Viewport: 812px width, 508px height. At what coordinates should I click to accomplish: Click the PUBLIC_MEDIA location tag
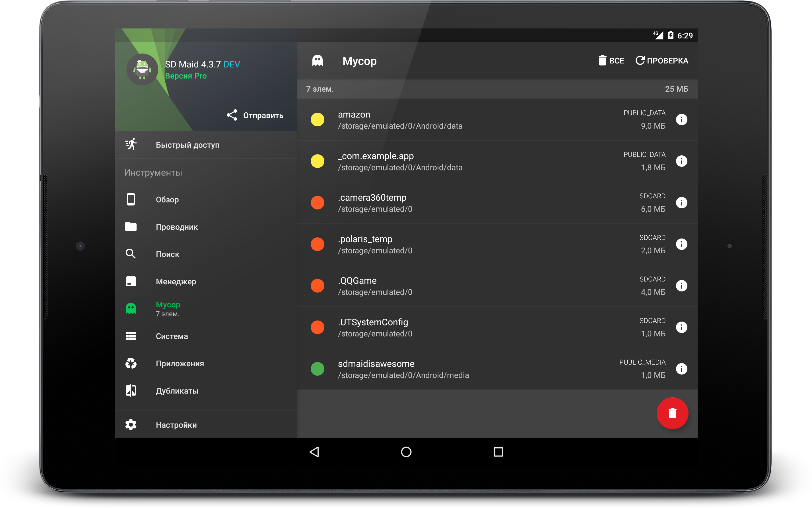click(642, 362)
